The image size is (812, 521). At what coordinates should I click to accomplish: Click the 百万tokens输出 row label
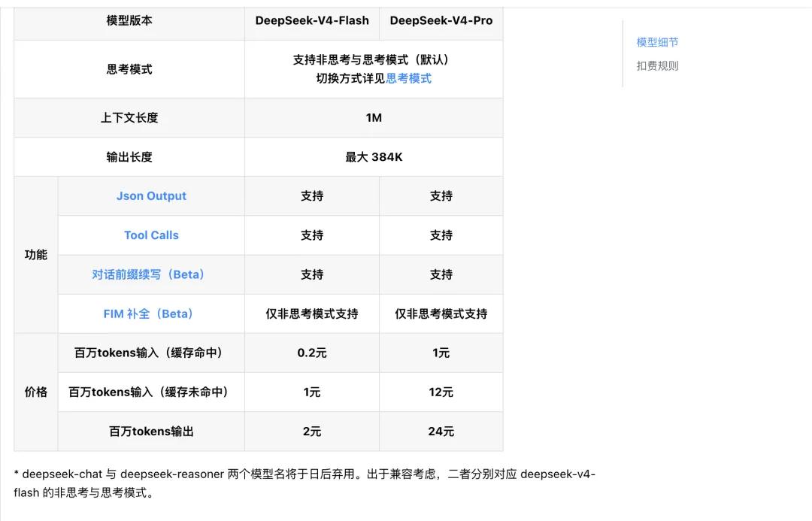pos(151,432)
